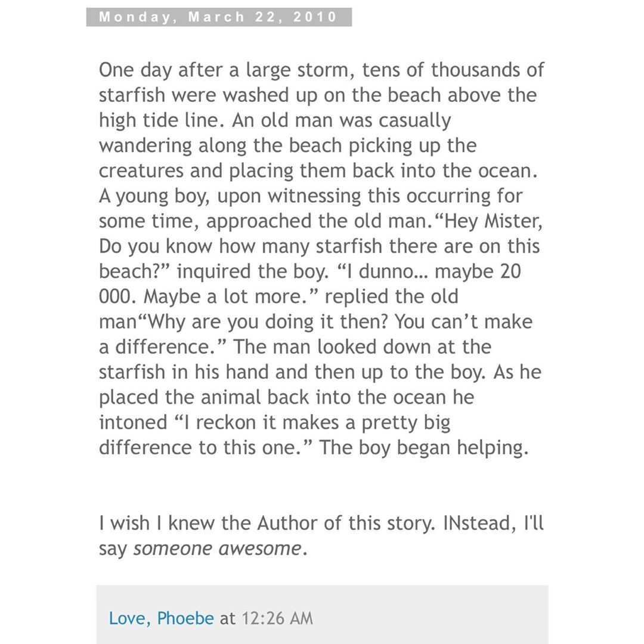Click the word "intoned"

click(132, 423)
